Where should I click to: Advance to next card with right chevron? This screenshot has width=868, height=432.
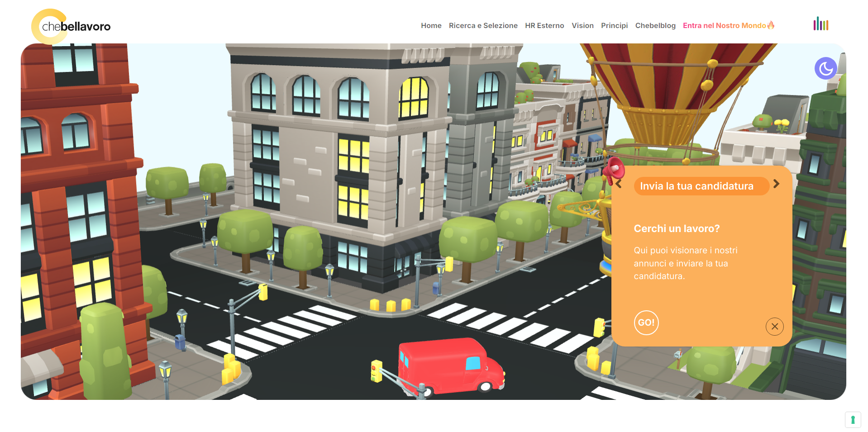point(777,184)
